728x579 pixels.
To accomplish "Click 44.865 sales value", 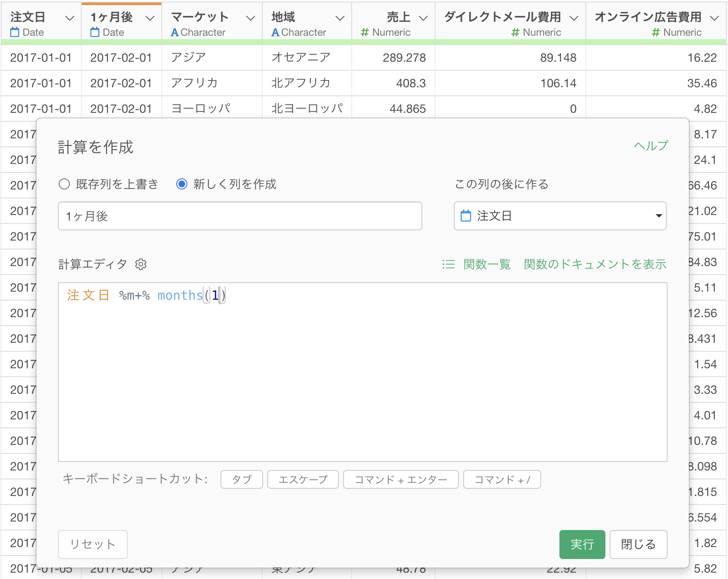I will click(407, 109).
